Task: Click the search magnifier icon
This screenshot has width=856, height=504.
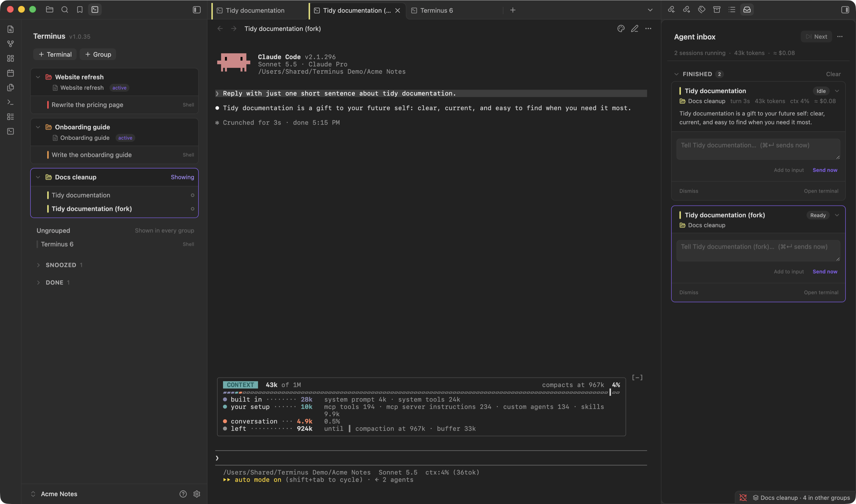Action: [65, 10]
